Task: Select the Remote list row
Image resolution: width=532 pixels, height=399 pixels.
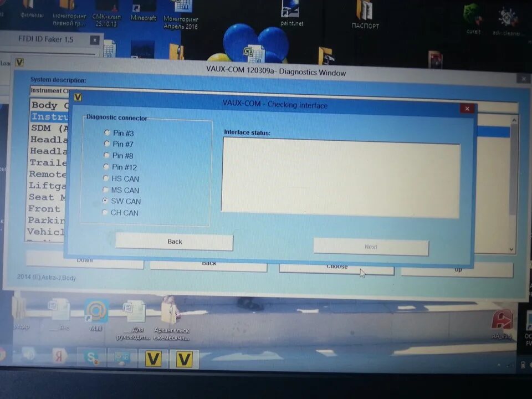Action: coord(48,174)
